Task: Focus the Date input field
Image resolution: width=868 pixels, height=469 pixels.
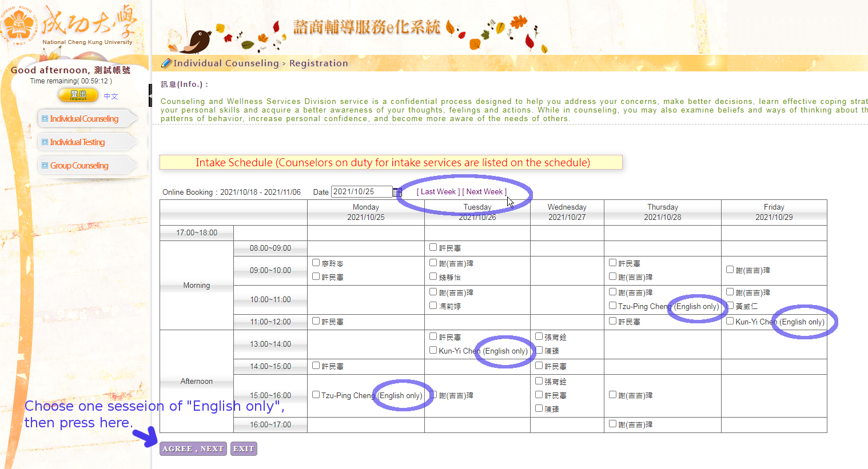Action: coord(361,192)
